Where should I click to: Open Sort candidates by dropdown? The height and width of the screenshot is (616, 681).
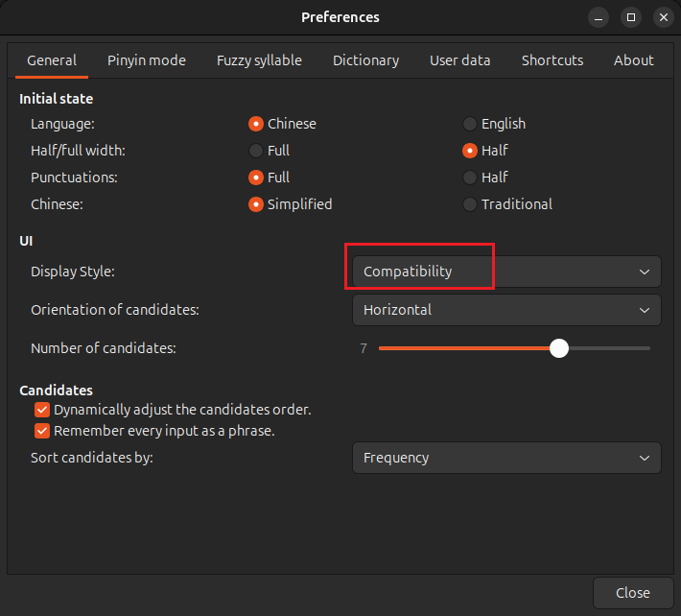pos(506,458)
